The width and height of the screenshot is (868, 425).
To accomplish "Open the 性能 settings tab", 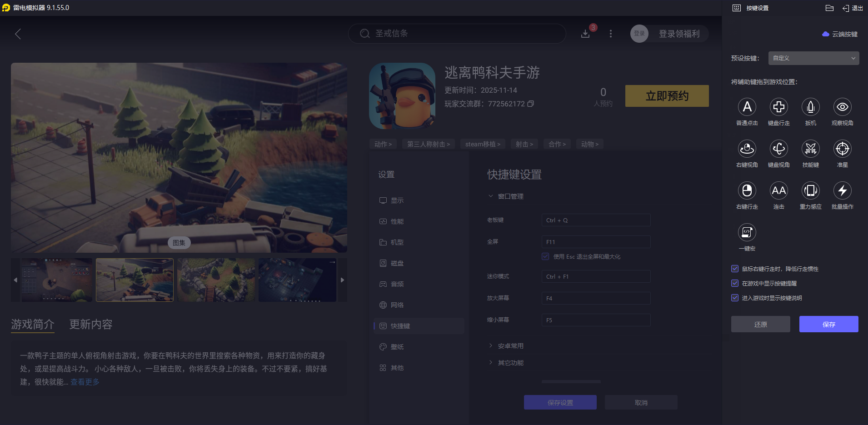I will pos(419,221).
